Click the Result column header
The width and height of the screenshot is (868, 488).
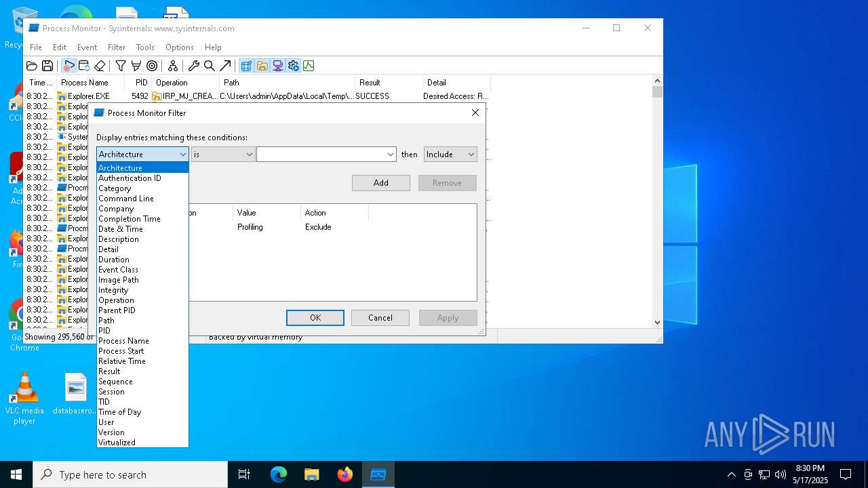[389, 83]
